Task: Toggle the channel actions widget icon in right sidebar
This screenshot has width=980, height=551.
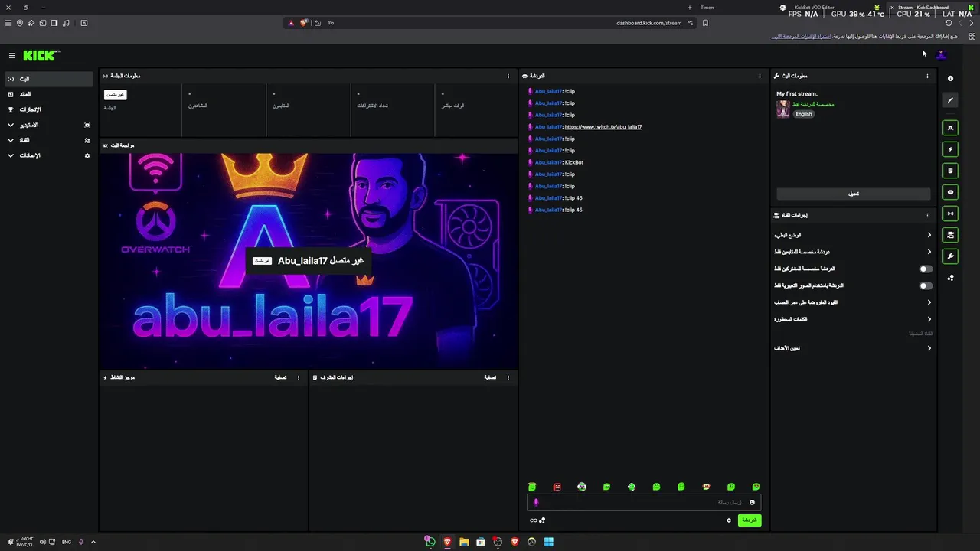Action: tap(950, 235)
